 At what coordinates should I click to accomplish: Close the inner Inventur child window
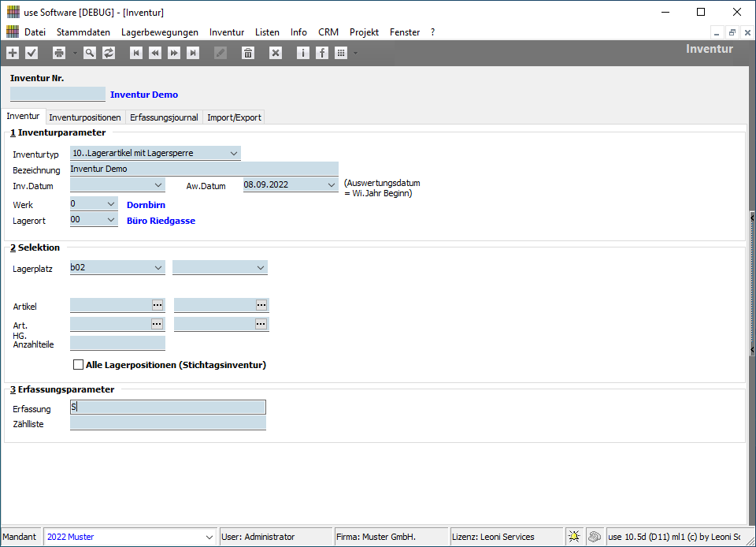747,32
